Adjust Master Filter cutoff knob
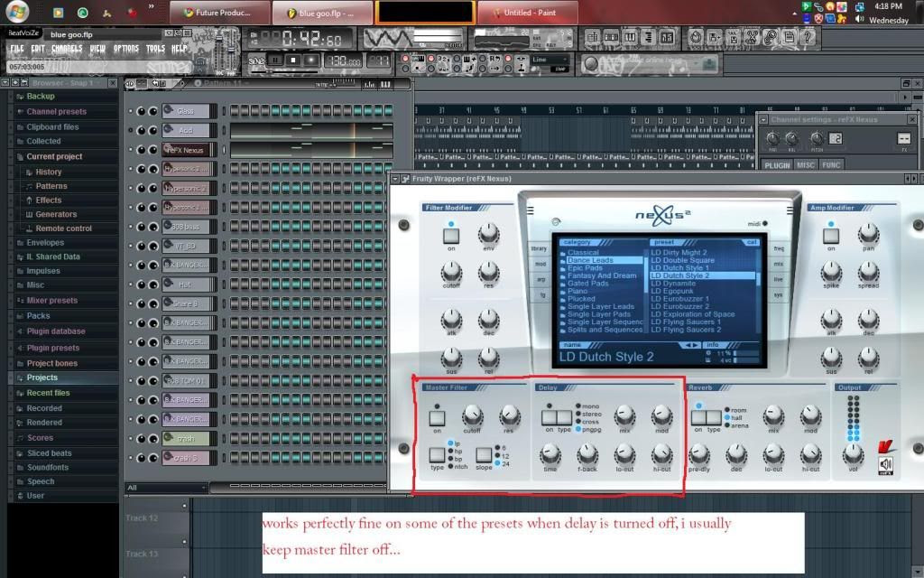The height and width of the screenshot is (578, 924). [472, 416]
